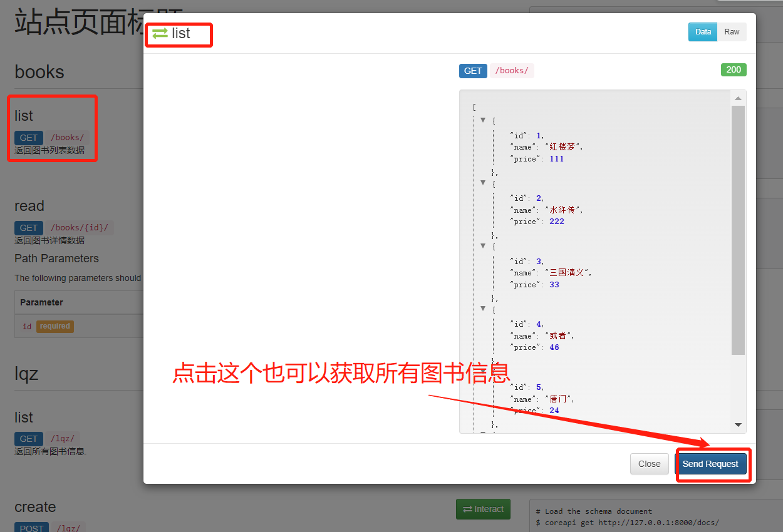Click the Send Request button
Viewport: 783px width, 532px height.
pyautogui.click(x=710, y=464)
